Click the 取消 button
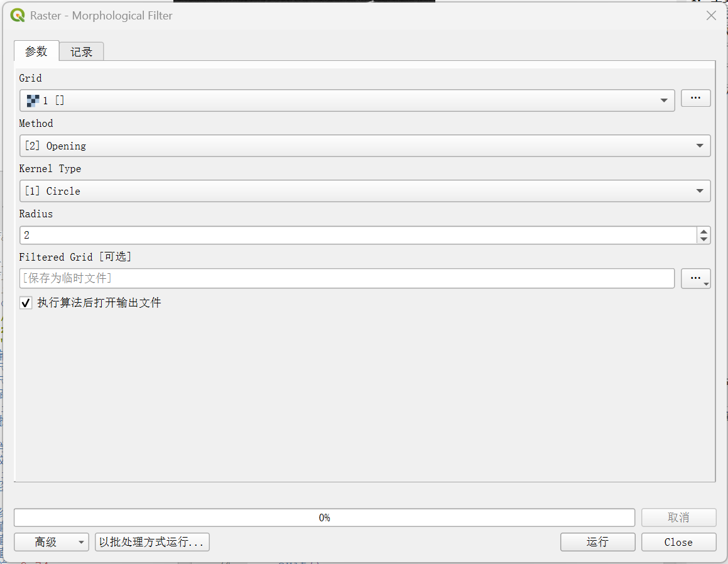The height and width of the screenshot is (564, 728). pyautogui.click(x=678, y=518)
